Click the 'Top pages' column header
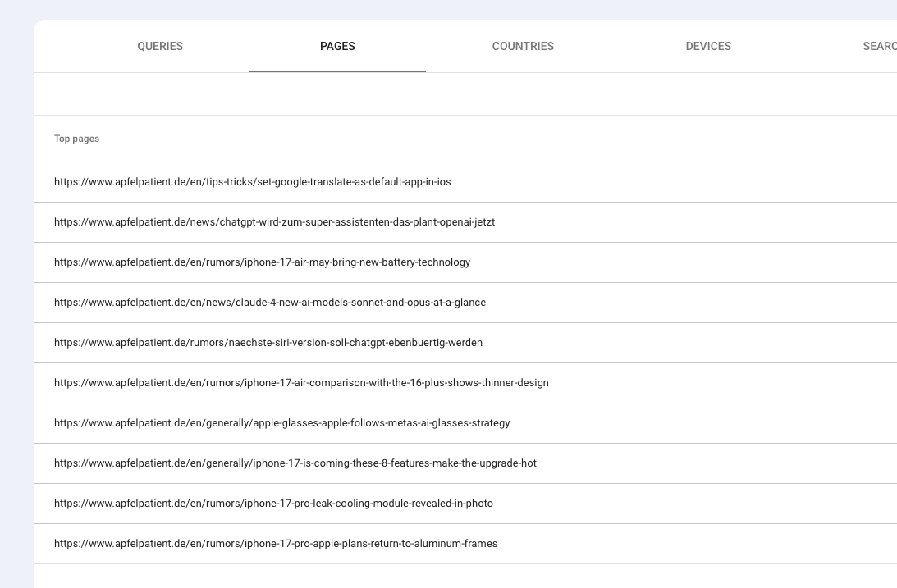 [x=76, y=139]
